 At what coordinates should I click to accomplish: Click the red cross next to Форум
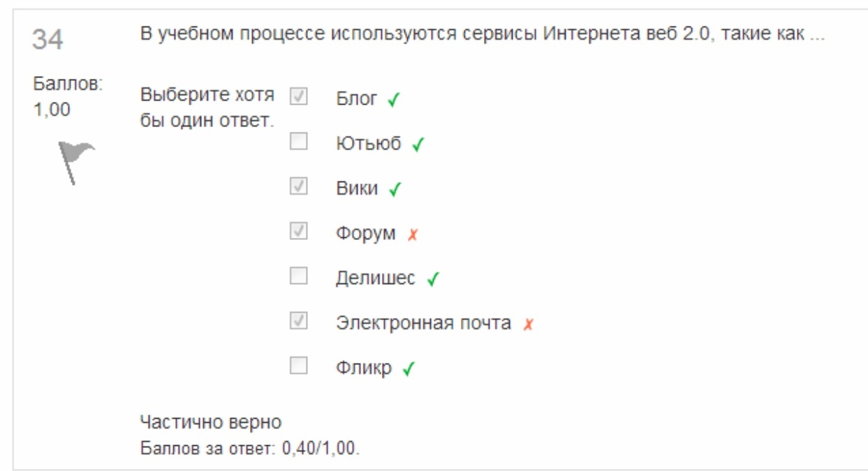tap(412, 235)
